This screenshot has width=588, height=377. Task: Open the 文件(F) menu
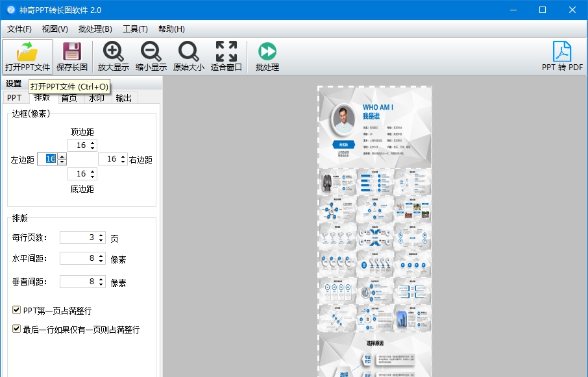[19, 29]
